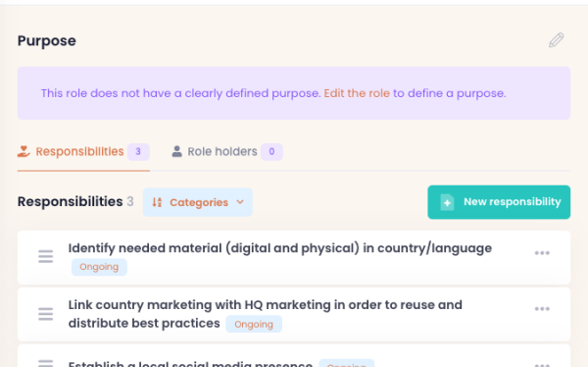
Task: Click the Ongoing badge under 'Identify needed material'
Action: pyautogui.click(x=99, y=267)
